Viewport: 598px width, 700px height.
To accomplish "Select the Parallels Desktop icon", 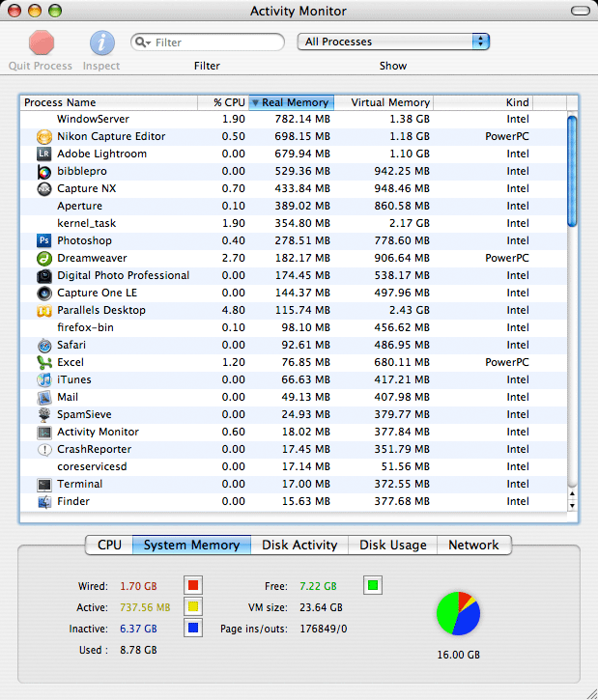I will [x=43, y=310].
